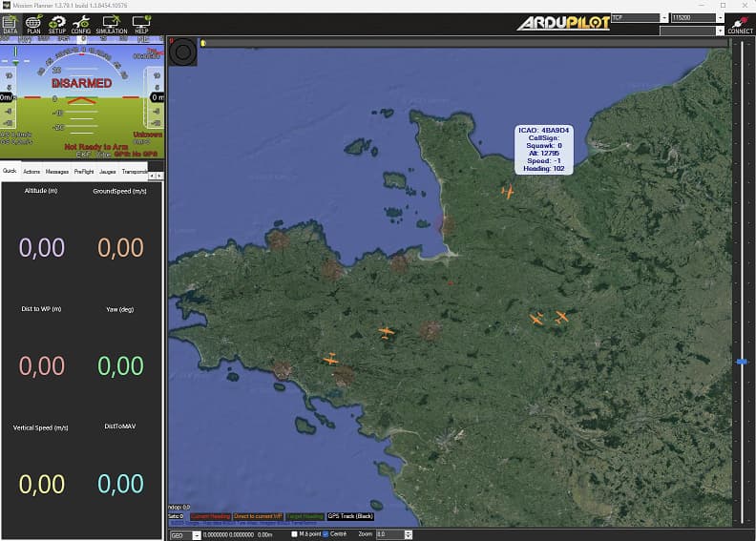756x541 pixels.
Task: Click the vertical map zoom slider track
Action: pyautogui.click(x=742, y=281)
